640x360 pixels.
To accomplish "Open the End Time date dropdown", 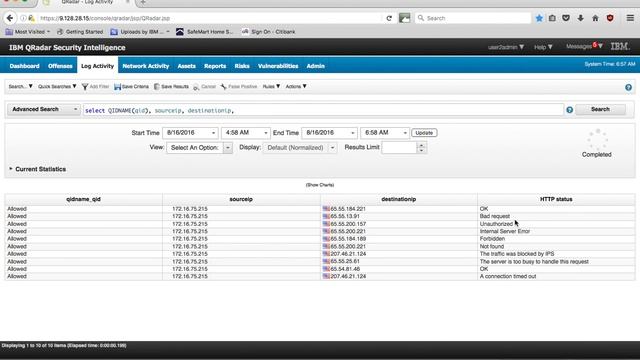I will click(329, 133).
